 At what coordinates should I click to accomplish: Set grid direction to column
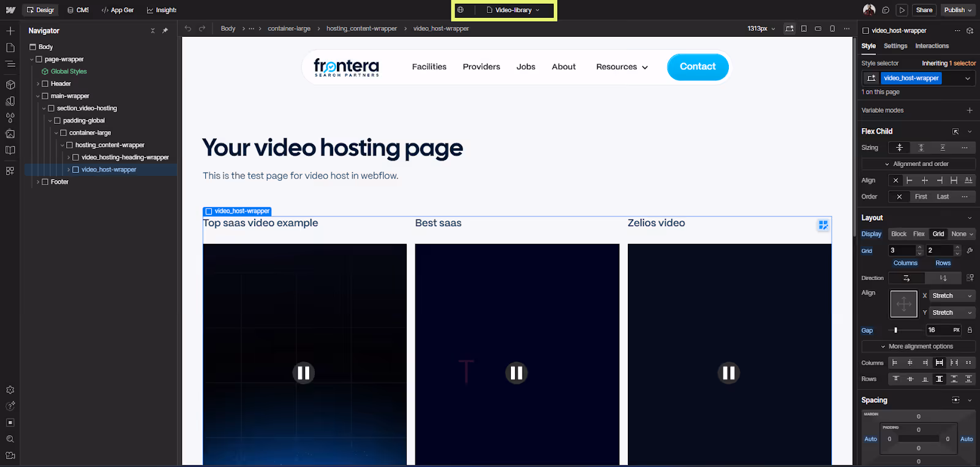[x=943, y=278]
